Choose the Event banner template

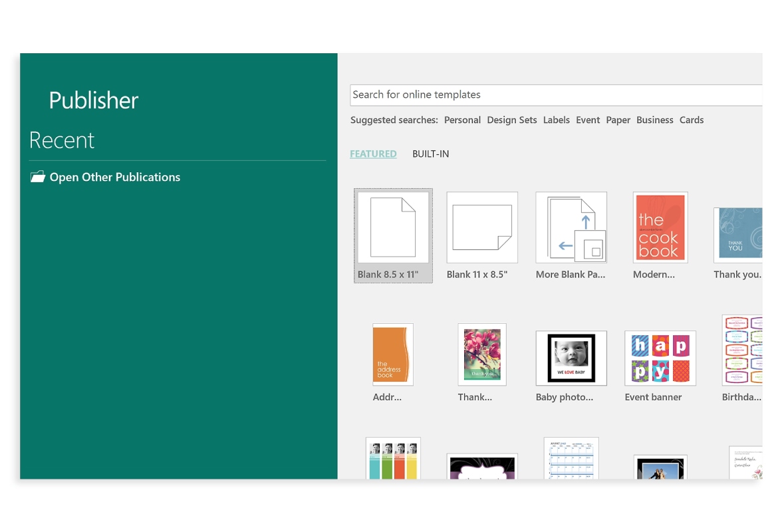[x=660, y=358]
